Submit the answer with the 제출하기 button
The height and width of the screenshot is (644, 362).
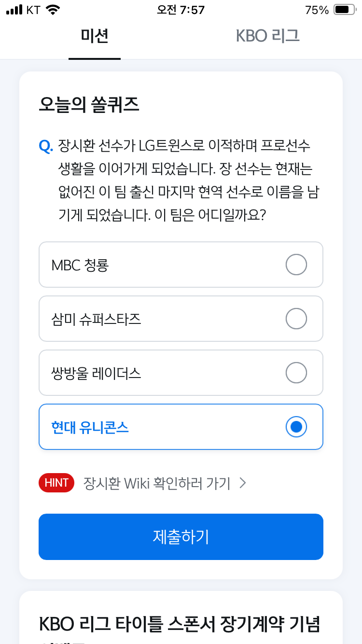[x=181, y=537]
